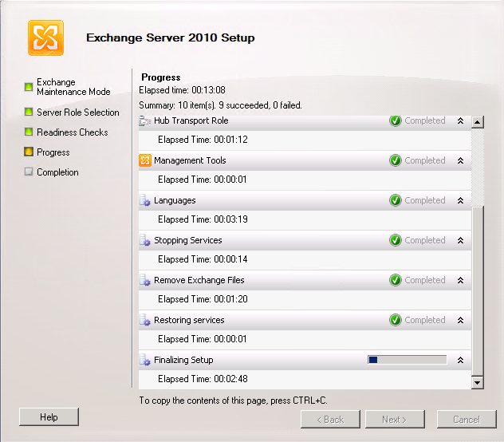
Task: Click Elapsed Time 00:01:20 text
Action: 203,299
